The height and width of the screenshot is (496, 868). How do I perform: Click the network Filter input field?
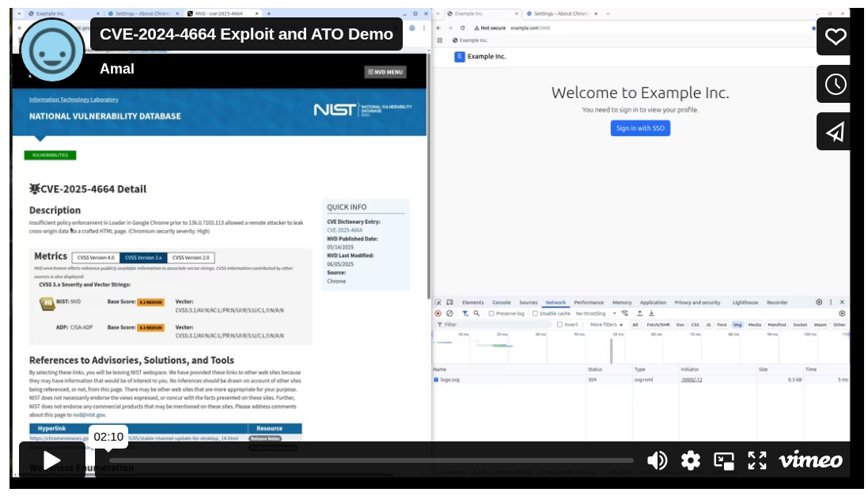coord(495,324)
